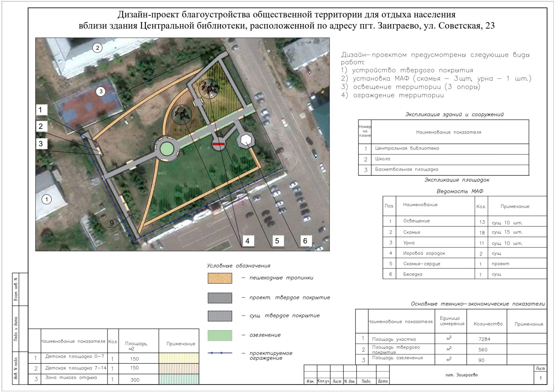The image size is (555, 392).
Task: Click orange hatch swatch for Детская площадка 7–14
Action: tap(179, 369)
